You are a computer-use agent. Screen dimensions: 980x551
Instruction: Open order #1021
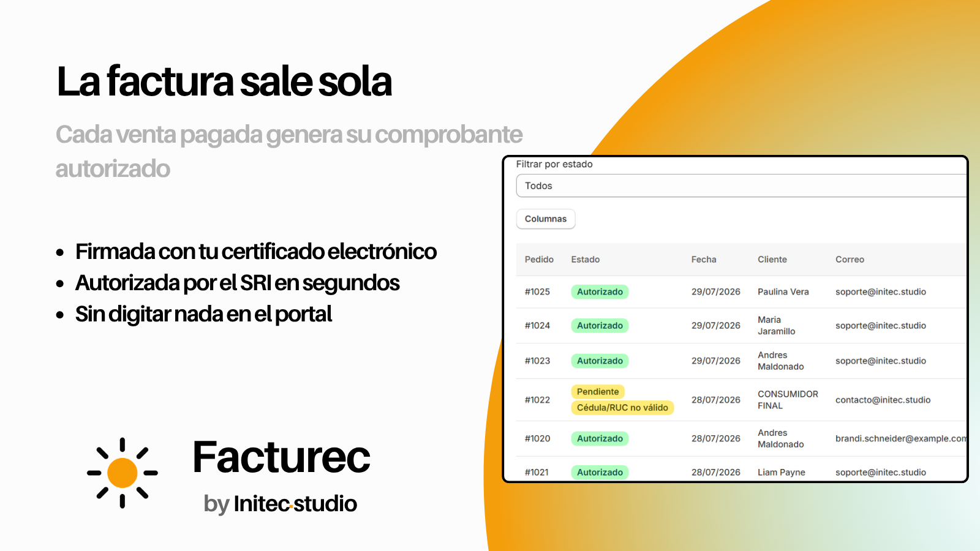pos(537,472)
